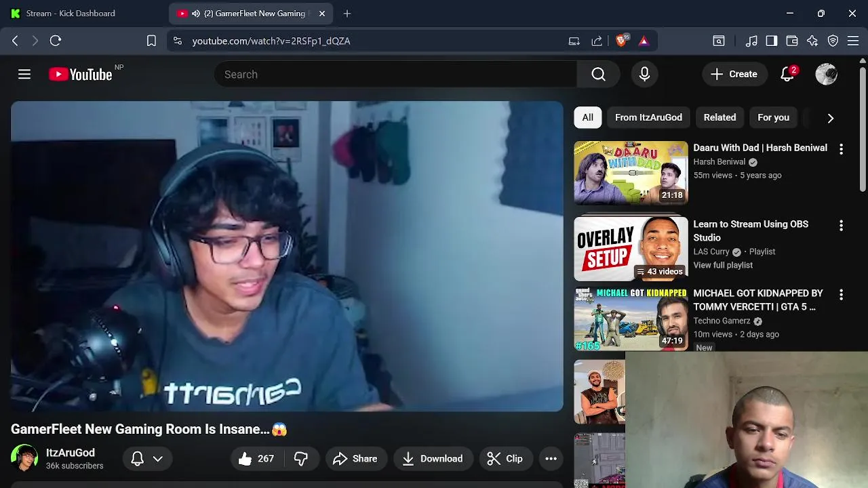Screen dimensions: 868x488
Task: Click Daaru With Dad video title
Action: pos(760,148)
